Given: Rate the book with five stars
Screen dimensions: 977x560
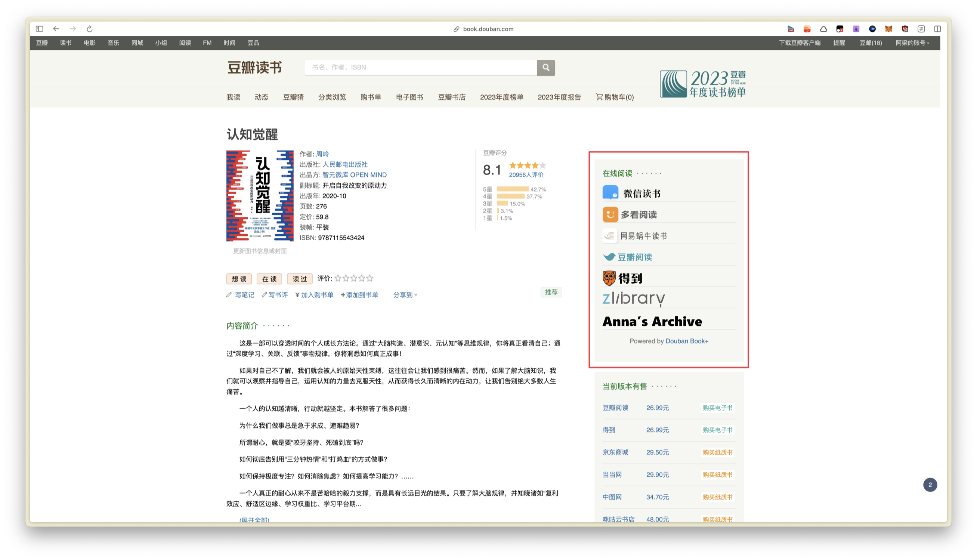Looking at the screenshot, I should click(x=370, y=278).
